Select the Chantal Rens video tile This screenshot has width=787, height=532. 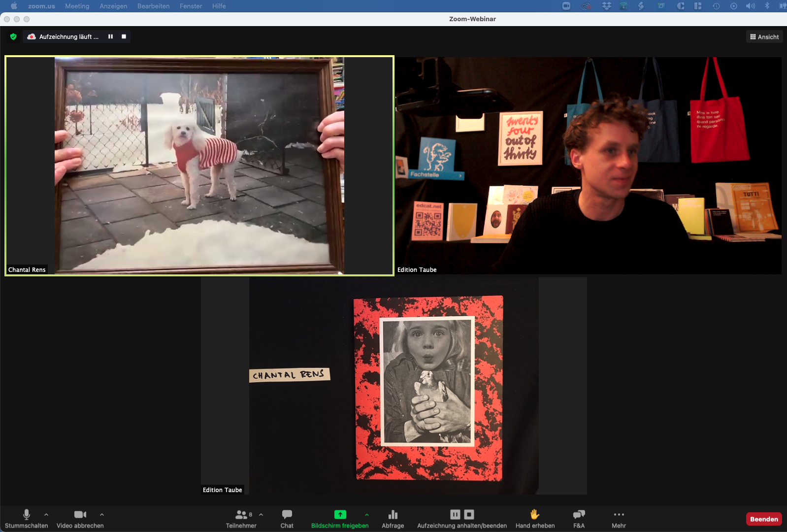(199, 166)
